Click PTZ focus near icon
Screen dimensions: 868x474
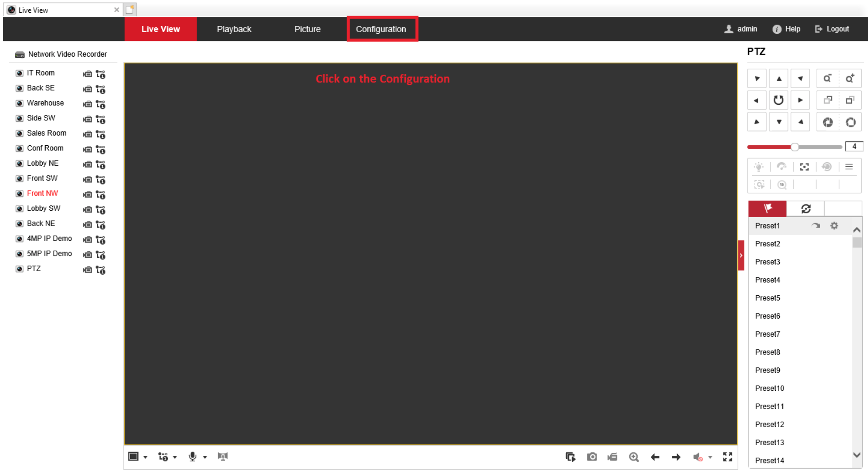[827, 101]
